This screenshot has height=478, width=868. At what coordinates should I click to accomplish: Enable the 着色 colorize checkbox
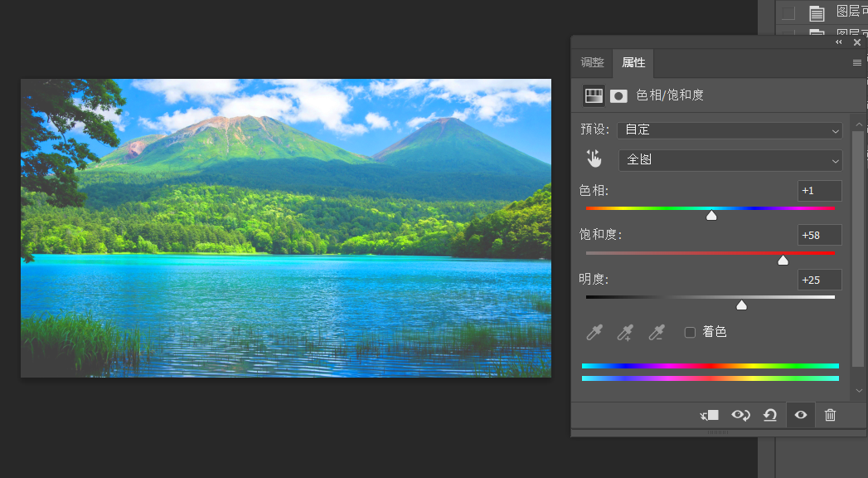pos(690,332)
